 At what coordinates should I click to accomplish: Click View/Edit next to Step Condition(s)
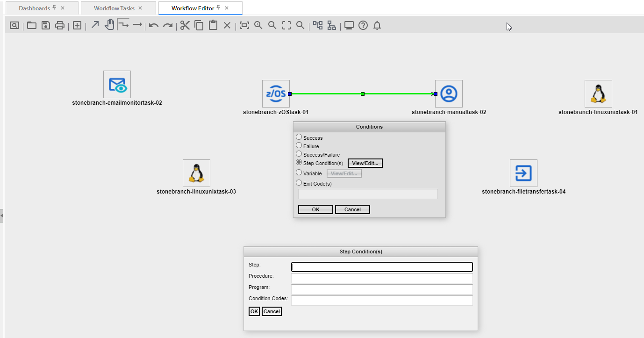(365, 163)
